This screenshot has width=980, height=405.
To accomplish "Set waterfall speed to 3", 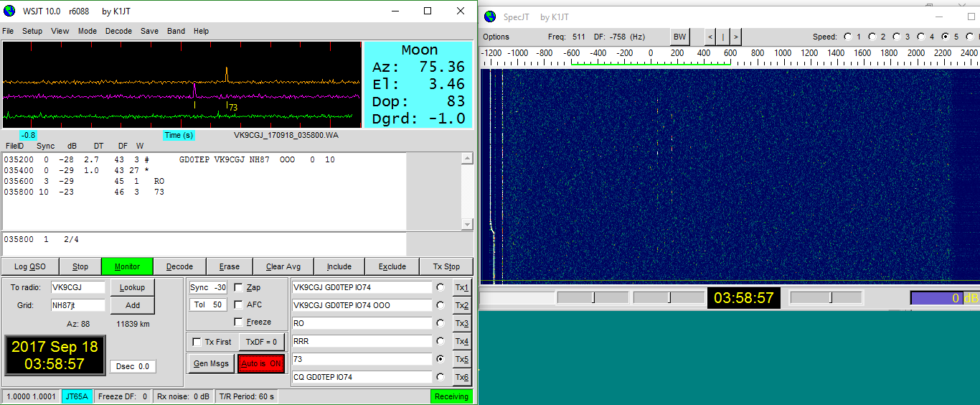I will (x=897, y=37).
